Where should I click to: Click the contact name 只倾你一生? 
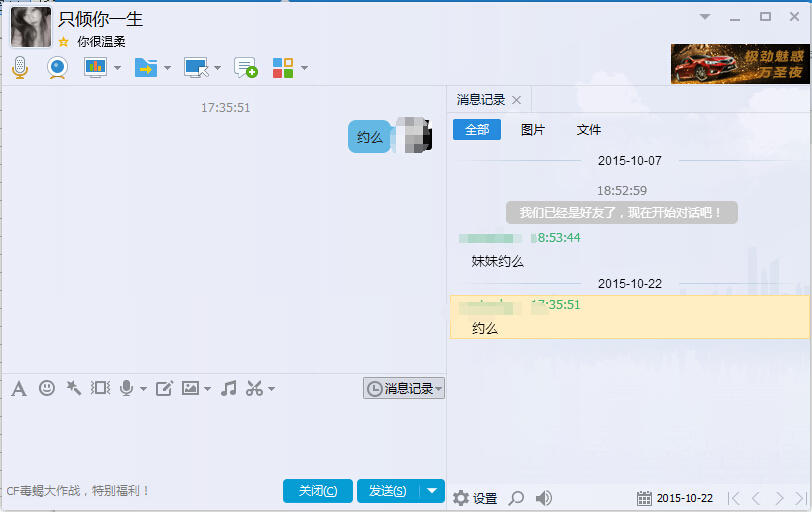click(100, 19)
